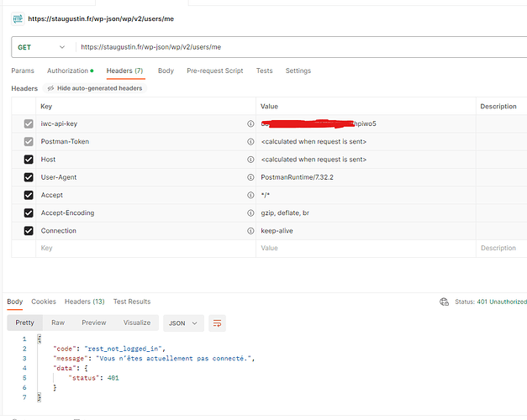
Task: Click the Visualize response button
Action: (137, 323)
